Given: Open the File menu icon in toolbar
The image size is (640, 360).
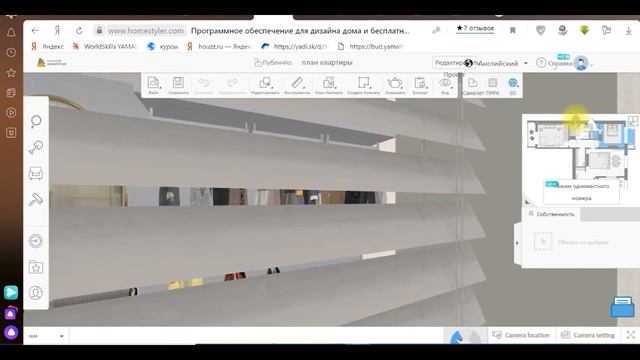Looking at the screenshot, I should click(x=153, y=85).
